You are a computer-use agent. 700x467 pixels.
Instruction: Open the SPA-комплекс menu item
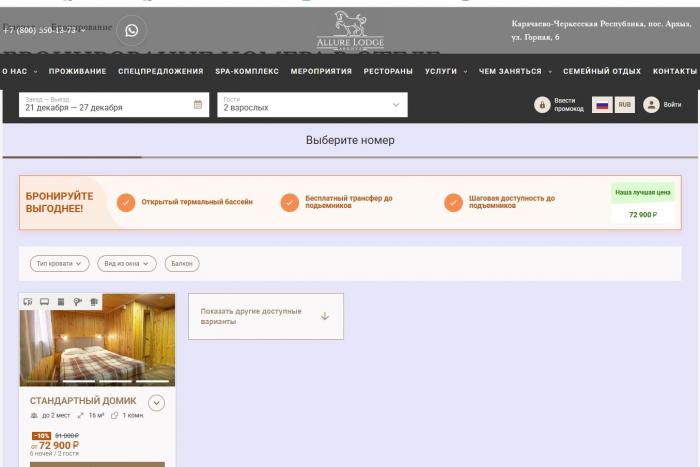[247, 71]
